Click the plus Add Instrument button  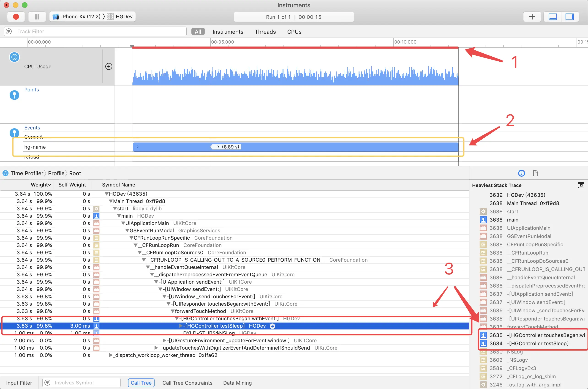coord(532,17)
